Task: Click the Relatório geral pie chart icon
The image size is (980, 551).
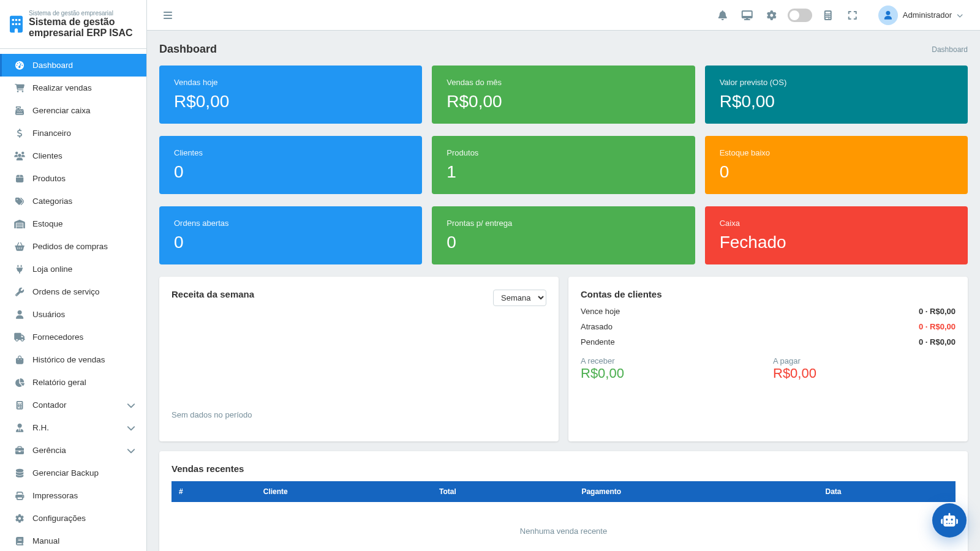Action: [20, 382]
